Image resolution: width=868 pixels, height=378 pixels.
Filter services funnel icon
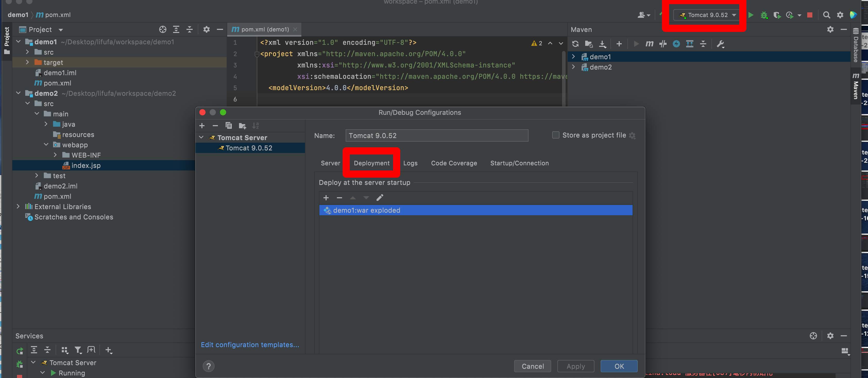[x=78, y=350]
